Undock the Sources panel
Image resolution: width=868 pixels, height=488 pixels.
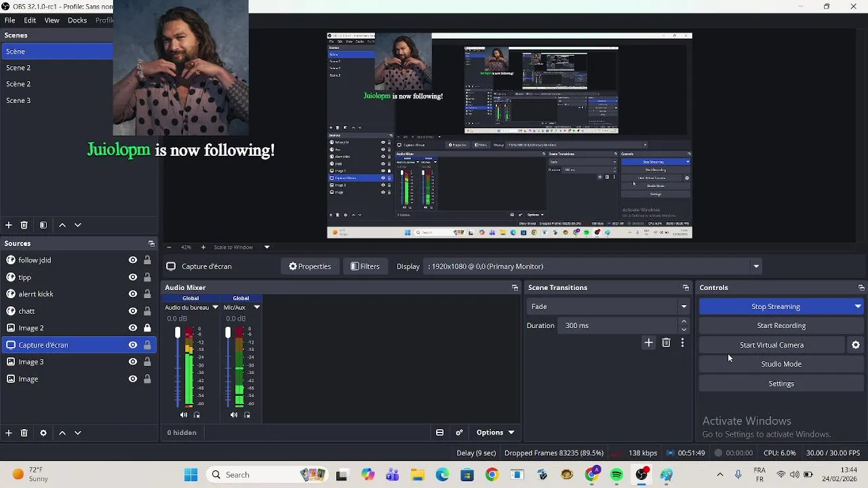(151, 243)
